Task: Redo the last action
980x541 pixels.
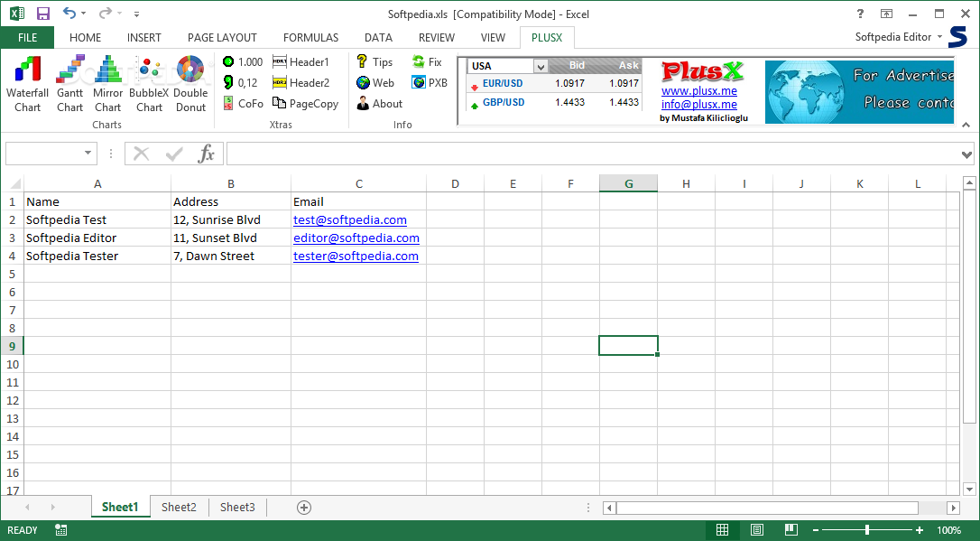Action: pos(105,14)
